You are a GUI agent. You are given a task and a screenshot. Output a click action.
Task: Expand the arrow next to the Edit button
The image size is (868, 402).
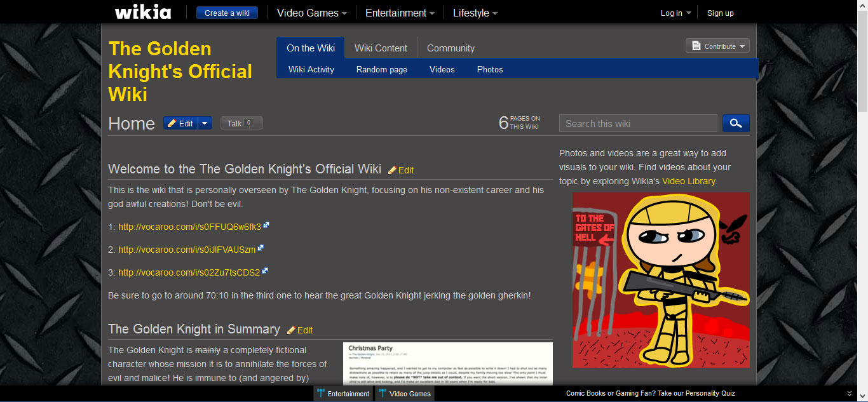point(205,123)
